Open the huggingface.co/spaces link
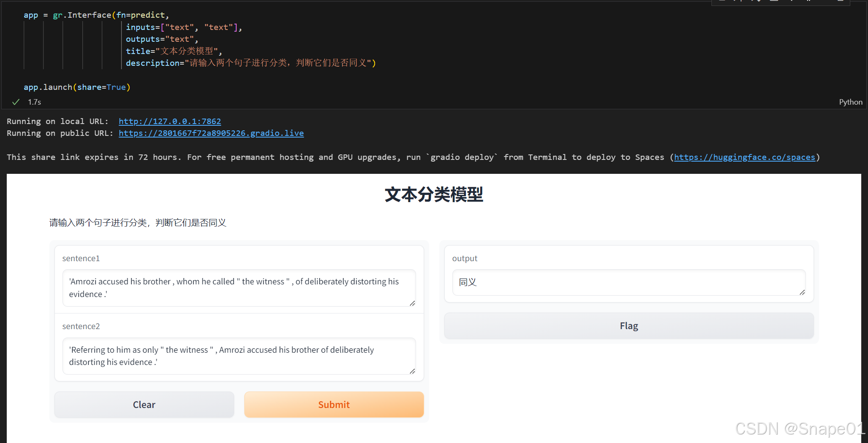Screen dimensions: 868x443 pos(744,157)
